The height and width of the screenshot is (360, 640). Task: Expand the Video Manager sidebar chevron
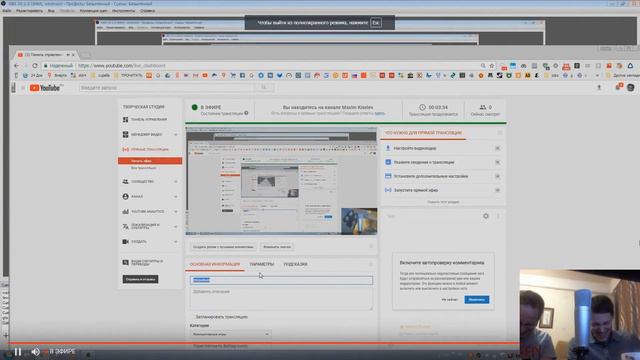[176, 134]
